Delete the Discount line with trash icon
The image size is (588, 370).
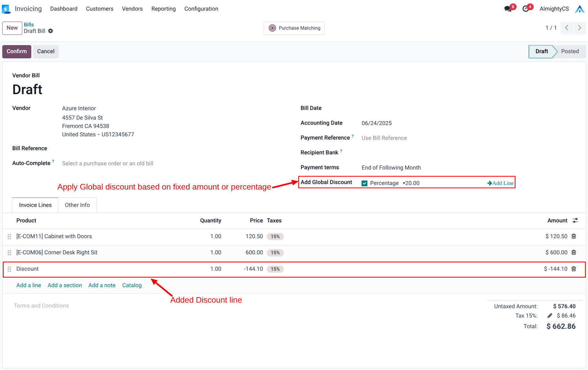click(573, 269)
